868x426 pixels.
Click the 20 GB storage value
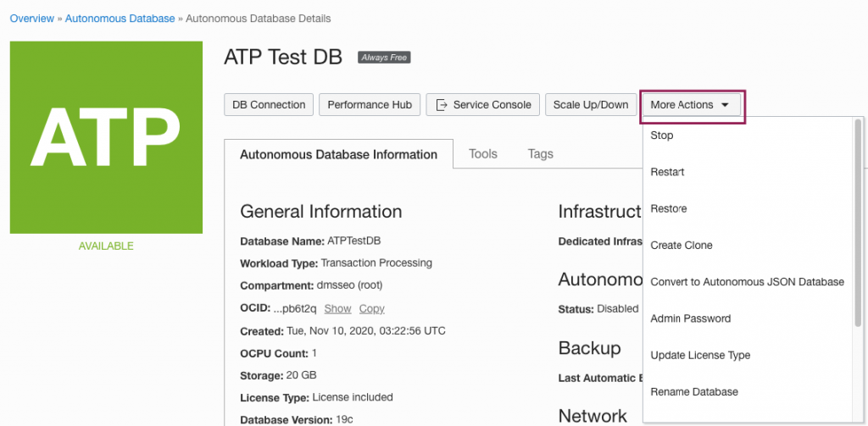pos(301,376)
